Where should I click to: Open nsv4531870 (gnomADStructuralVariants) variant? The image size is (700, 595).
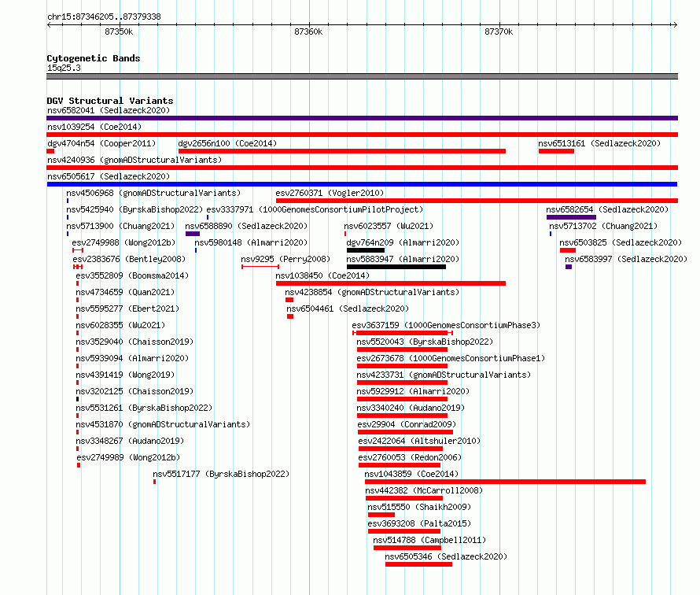(x=163, y=424)
